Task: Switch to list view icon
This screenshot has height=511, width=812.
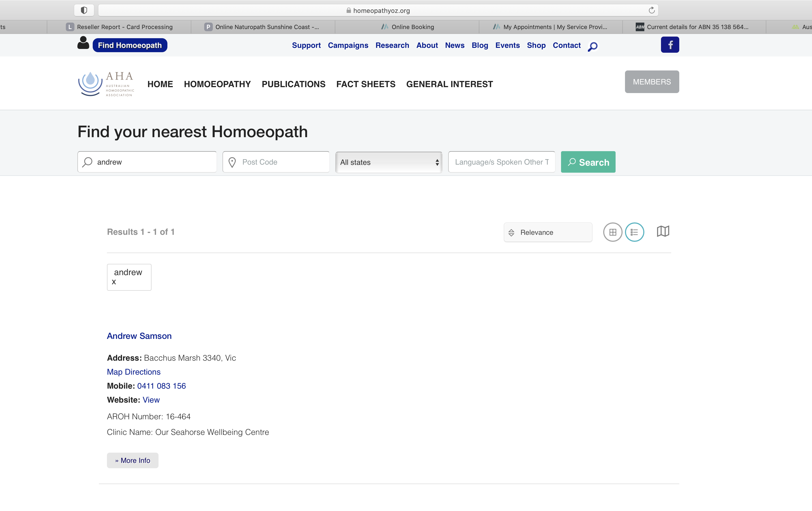Action: tap(634, 232)
